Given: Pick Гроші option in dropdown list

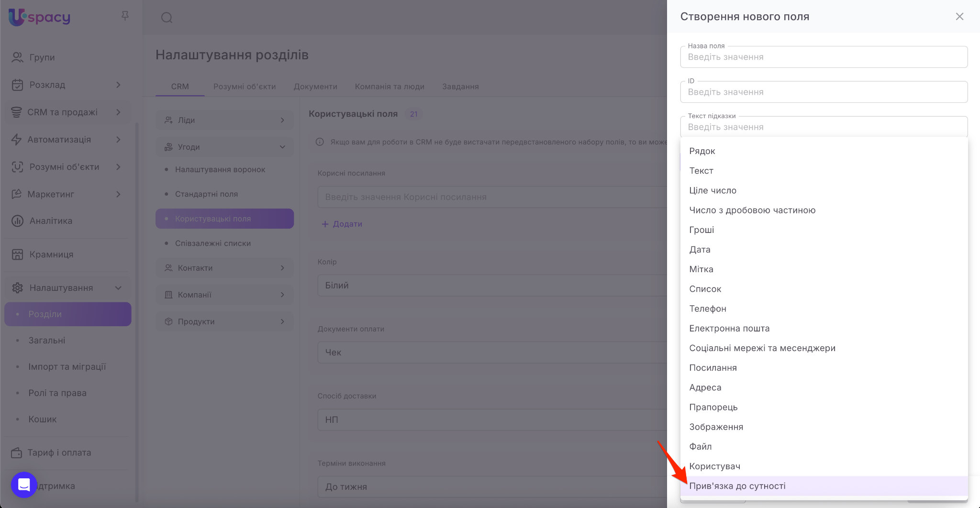Looking at the screenshot, I should click(702, 230).
